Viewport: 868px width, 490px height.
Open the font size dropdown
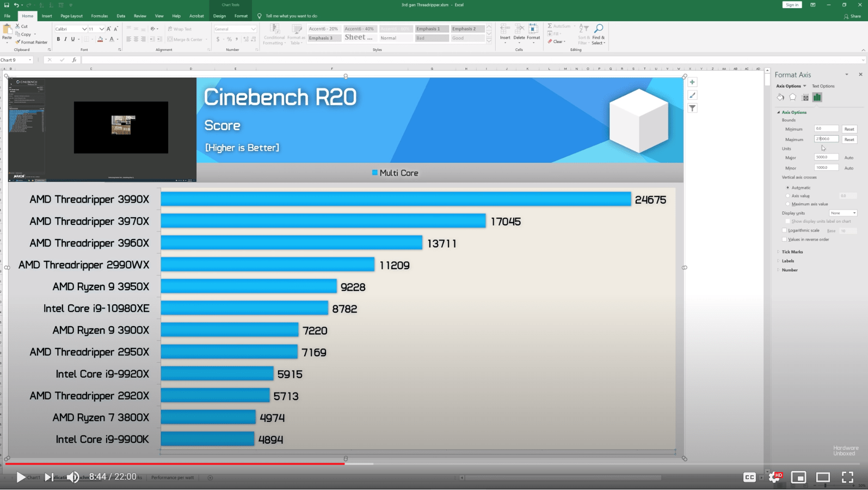[102, 29]
